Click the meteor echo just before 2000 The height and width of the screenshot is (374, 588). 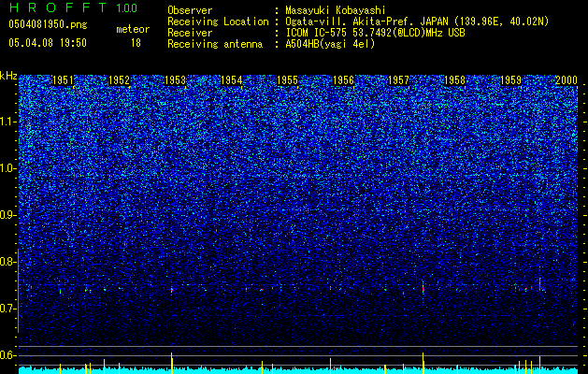[x=540, y=286]
